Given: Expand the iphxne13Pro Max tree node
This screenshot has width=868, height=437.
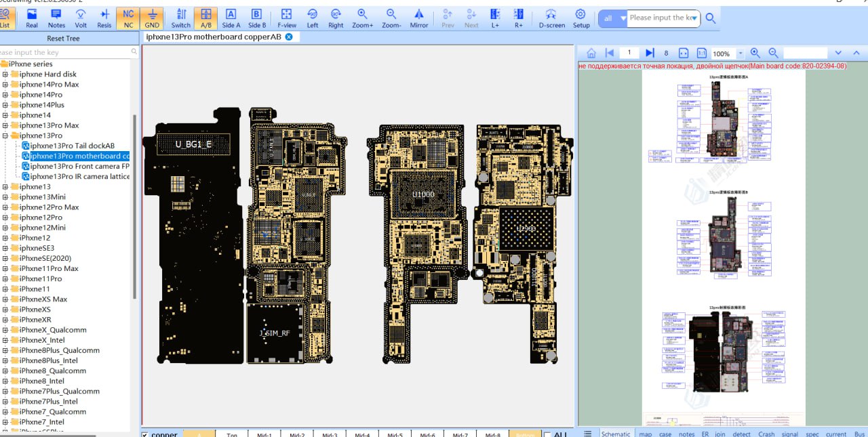Looking at the screenshot, I should coord(5,125).
